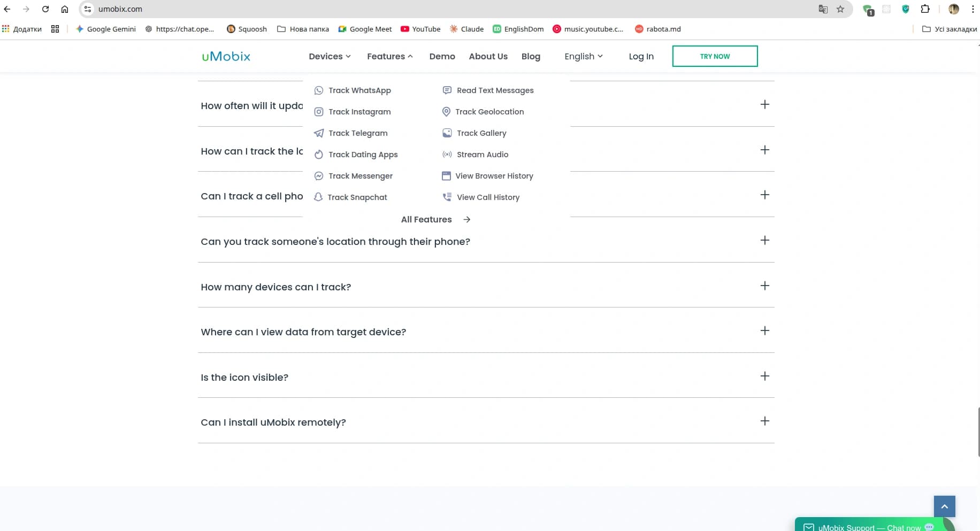Click the Geolocation pin icon
980x531 pixels.
point(446,112)
